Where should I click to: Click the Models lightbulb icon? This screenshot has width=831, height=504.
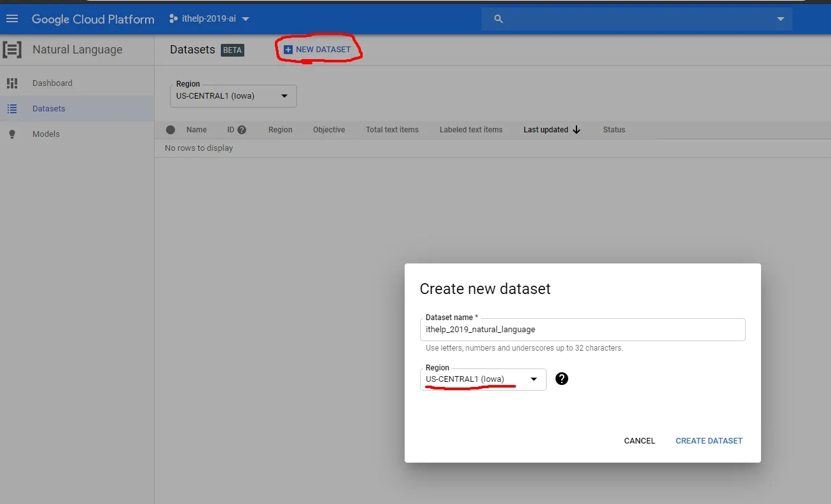point(12,134)
